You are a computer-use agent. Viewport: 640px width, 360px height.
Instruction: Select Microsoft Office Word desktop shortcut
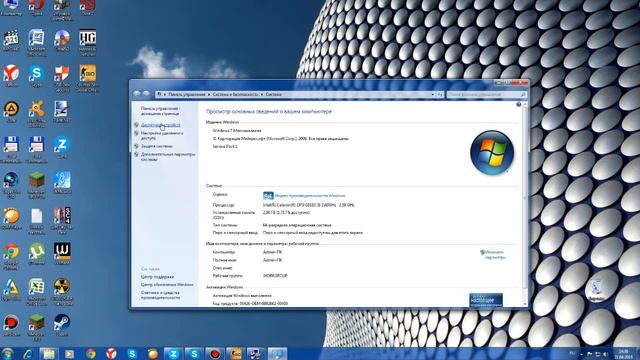coord(36,42)
